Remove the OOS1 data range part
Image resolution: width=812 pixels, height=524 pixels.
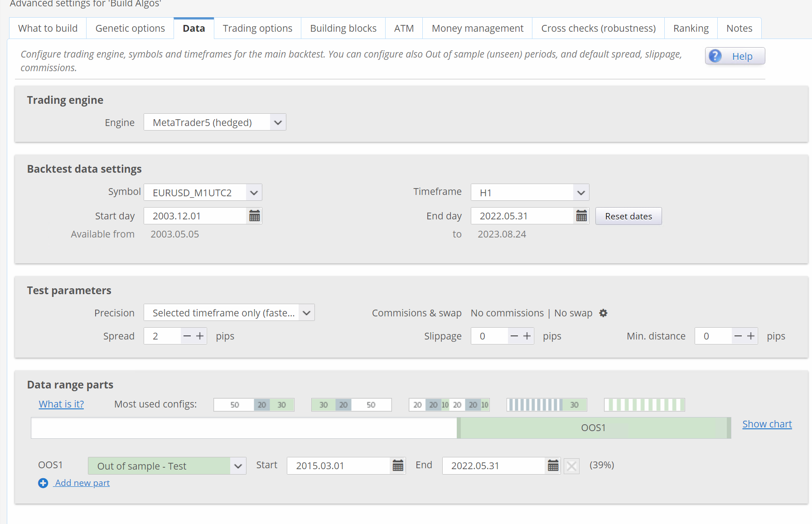coord(571,466)
